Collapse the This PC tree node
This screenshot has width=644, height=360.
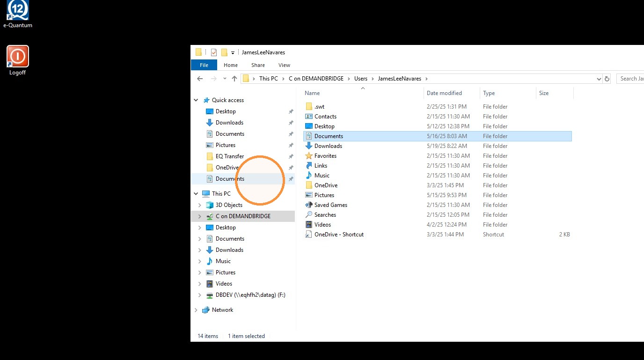point(196,194)
